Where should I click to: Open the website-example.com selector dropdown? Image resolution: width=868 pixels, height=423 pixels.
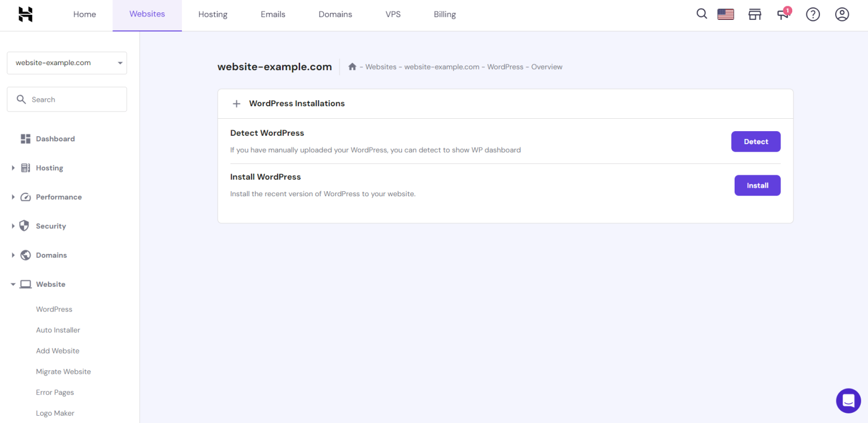point(66,63)
